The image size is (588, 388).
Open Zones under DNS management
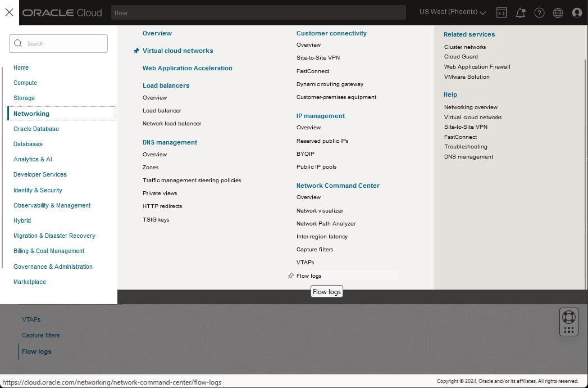point(151,167)
